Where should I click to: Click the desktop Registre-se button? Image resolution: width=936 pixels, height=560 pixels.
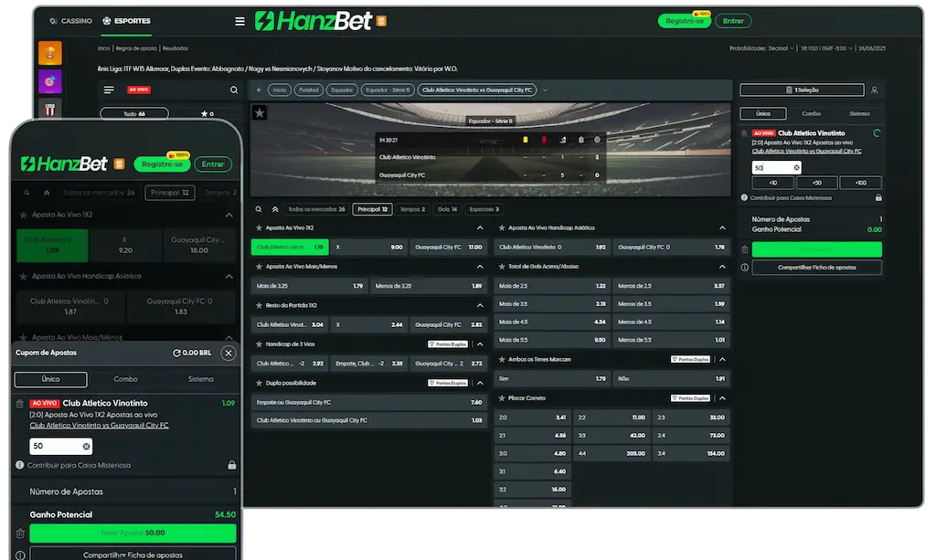pyautogui.click(x=684, y=21)
